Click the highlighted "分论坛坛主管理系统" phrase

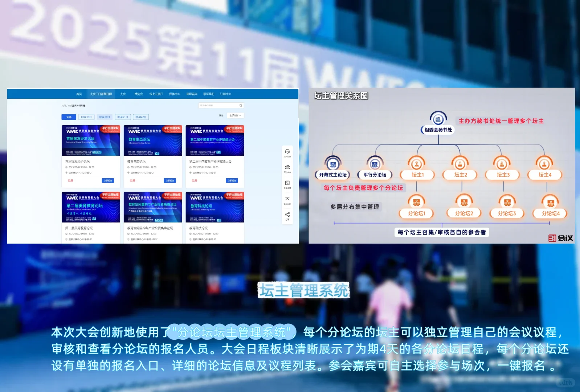point(231,332)
